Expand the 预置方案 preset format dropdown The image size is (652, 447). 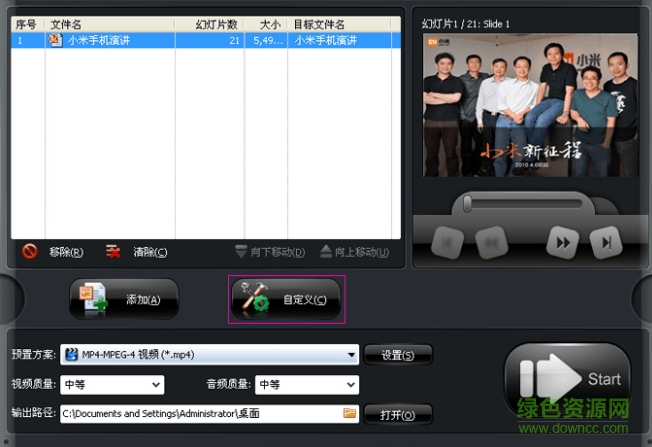pyautogui.click(x=351, y=354)
